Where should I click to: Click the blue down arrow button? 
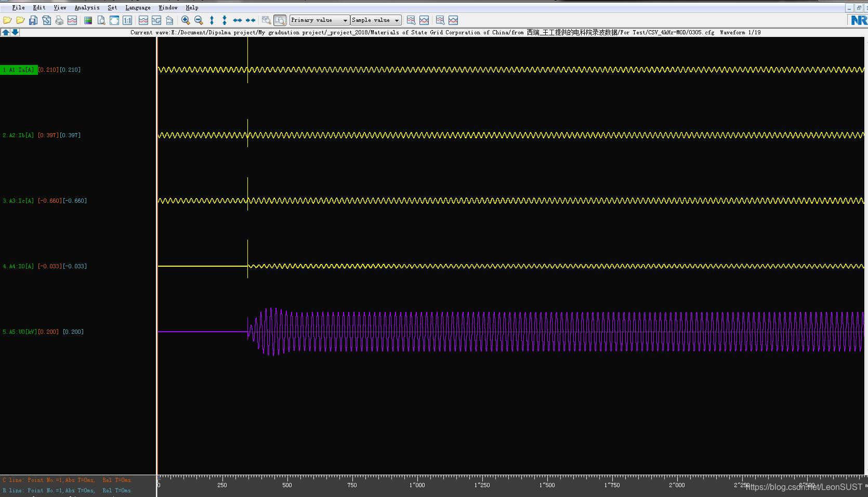pyautogui.click(x=15, y=32)
